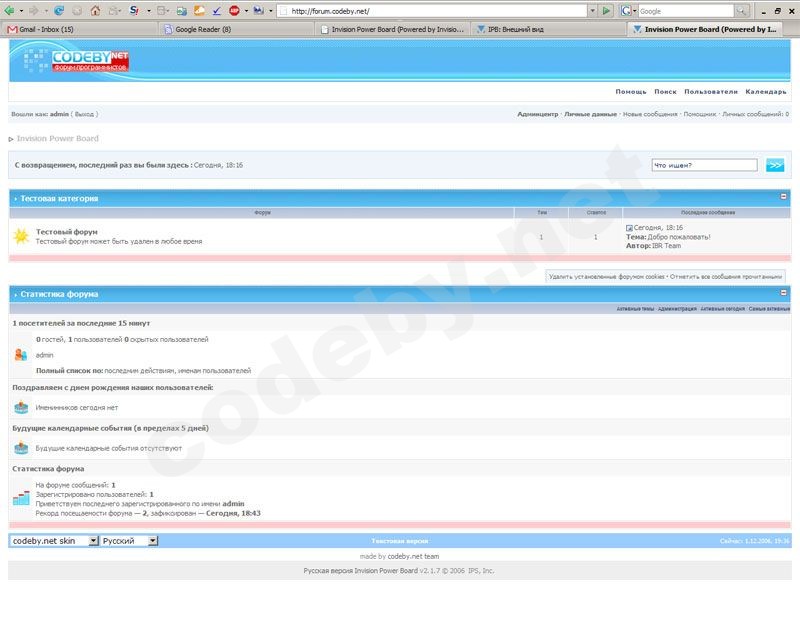Viewport: 800px width, 640px height.
Task: Open the Личные данные link
Action: [590, 114]
